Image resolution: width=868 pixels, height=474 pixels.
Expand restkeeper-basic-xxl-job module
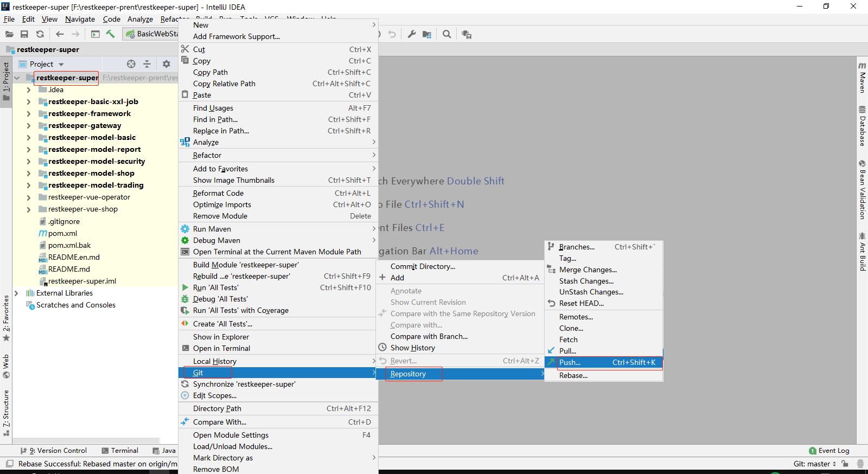pos(29,101)
